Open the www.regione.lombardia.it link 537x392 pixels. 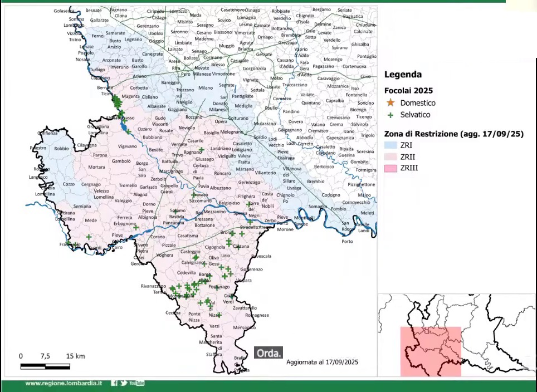[64, 383]
